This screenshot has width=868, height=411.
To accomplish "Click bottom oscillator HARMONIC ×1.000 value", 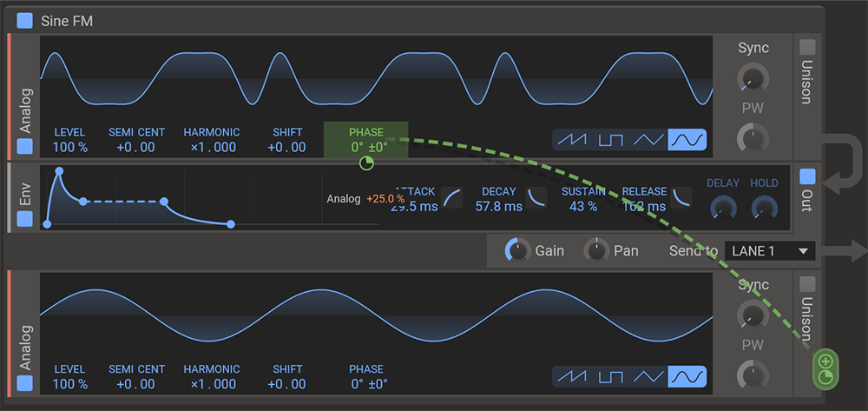I will click(x=214, y=384).
